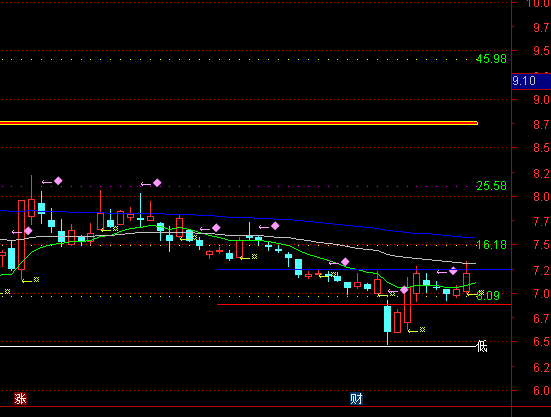Viewport: 551px width, 417px height.
Task: Click the white 低 label icon
Action: 482,346
